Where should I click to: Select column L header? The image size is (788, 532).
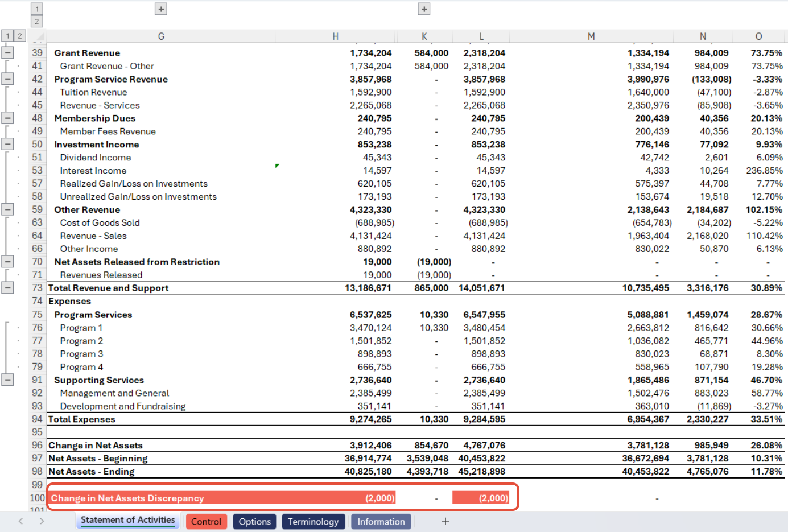pyautogui.click(x=481, y=36)
